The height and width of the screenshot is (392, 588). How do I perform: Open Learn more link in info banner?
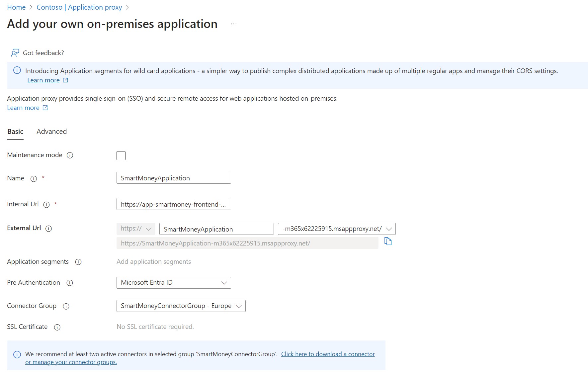[x=43, y=80]
